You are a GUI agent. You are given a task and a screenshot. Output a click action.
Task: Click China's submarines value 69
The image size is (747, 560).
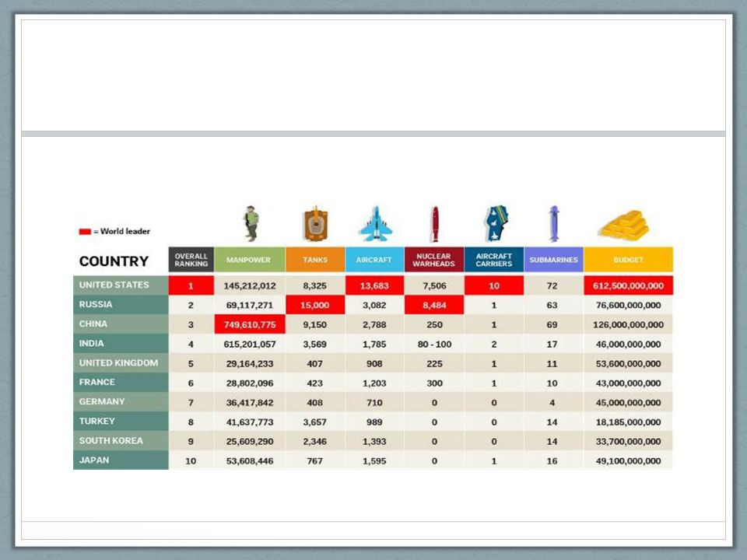tap(552, 325)
